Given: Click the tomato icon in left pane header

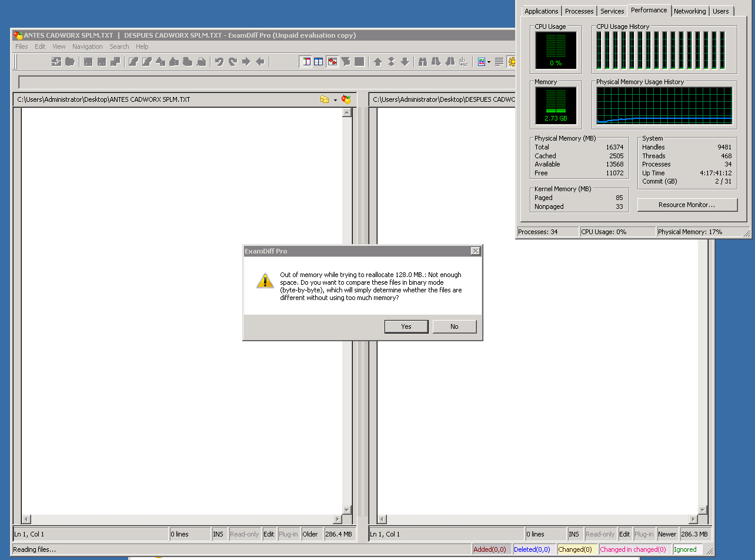Looking at the screenshot, I should click(346, 99).
